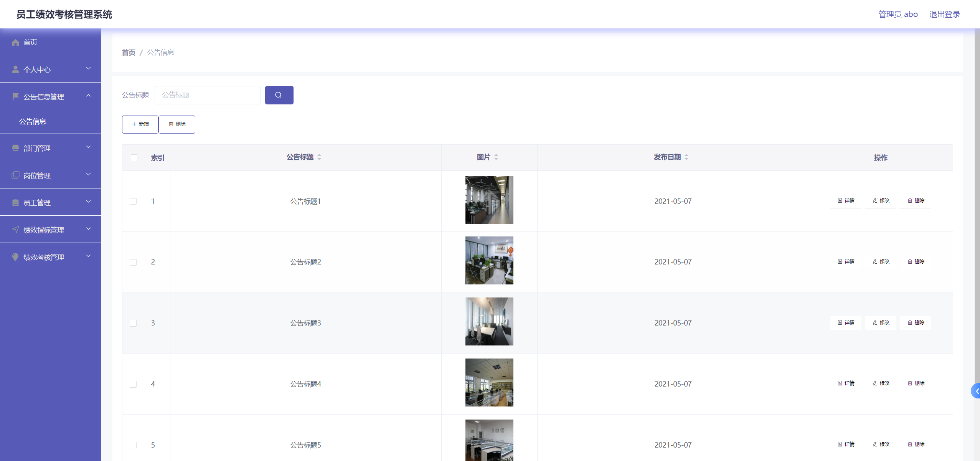Click the lightbulb icon for 绩效考核管理
980x461 pixels.
click(15, 257)
